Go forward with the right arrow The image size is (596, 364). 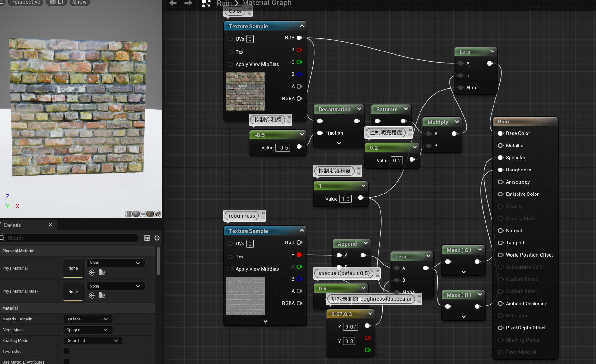point(188,3)
